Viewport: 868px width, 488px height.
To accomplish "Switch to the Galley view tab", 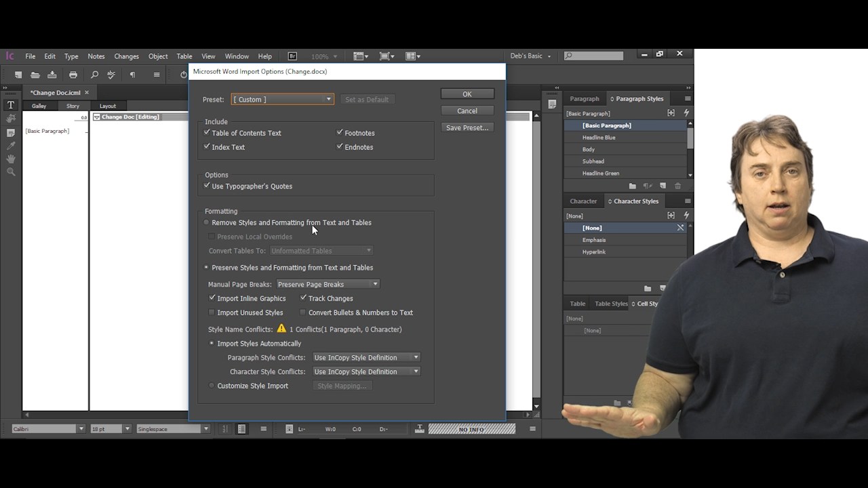I will 39,106.
